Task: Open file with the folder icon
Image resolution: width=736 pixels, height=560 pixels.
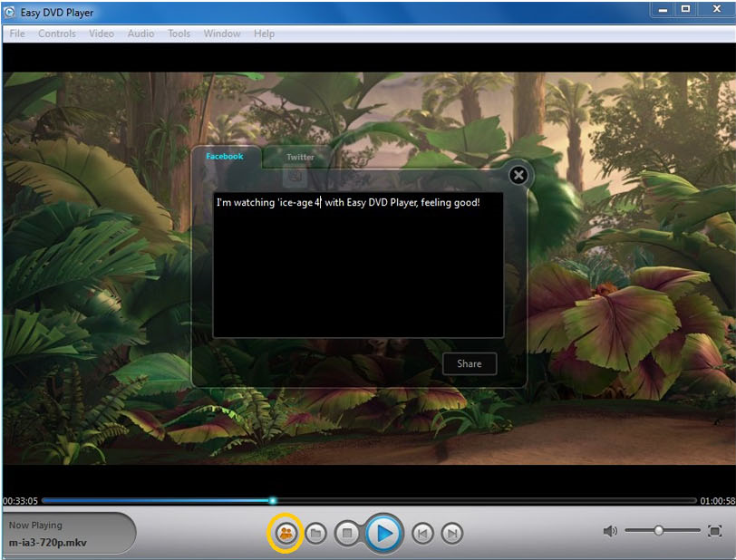Action: tap(315, 534)
